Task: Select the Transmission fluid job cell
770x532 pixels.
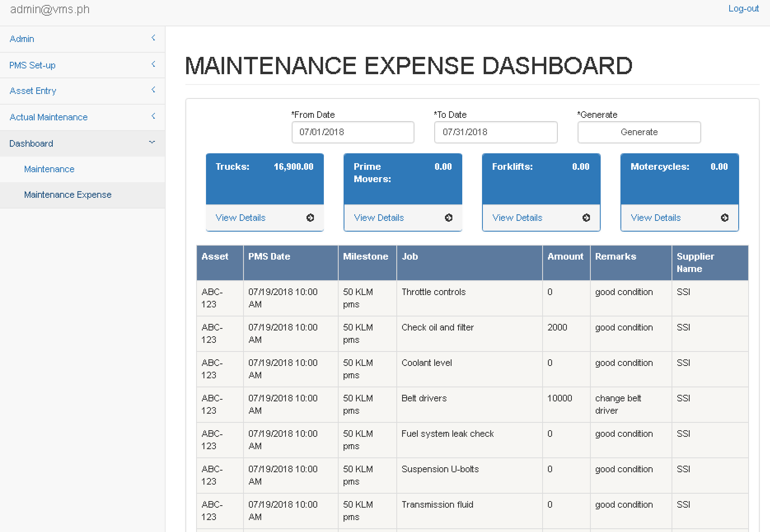Action: pyautogui.click(x=470, y=511)
